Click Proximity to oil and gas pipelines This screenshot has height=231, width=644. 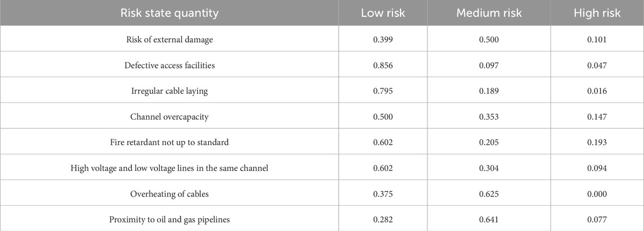(x=169, y=220)
